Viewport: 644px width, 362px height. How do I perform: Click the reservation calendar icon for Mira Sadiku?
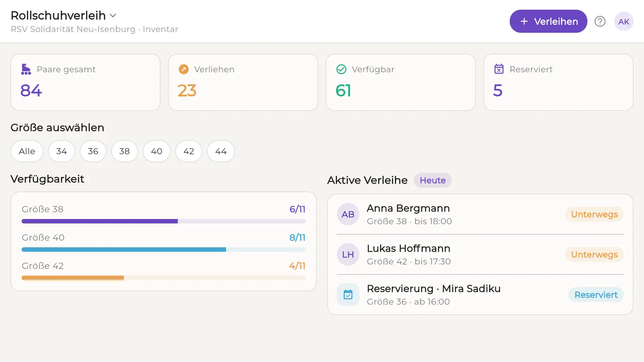pos(348,295)
